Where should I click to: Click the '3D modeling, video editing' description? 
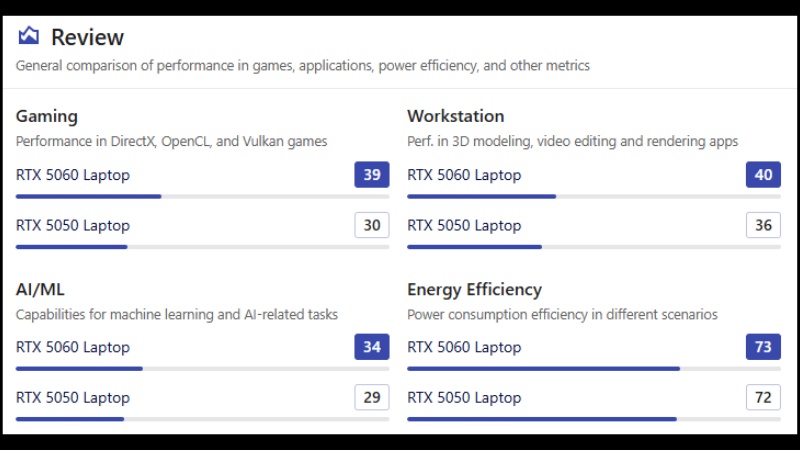pyautogui.click(x=572, y=141)
